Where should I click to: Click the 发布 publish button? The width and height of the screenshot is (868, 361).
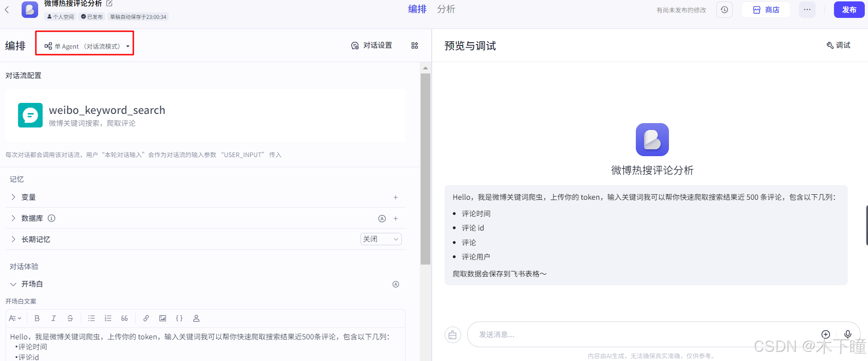[849, 10]
